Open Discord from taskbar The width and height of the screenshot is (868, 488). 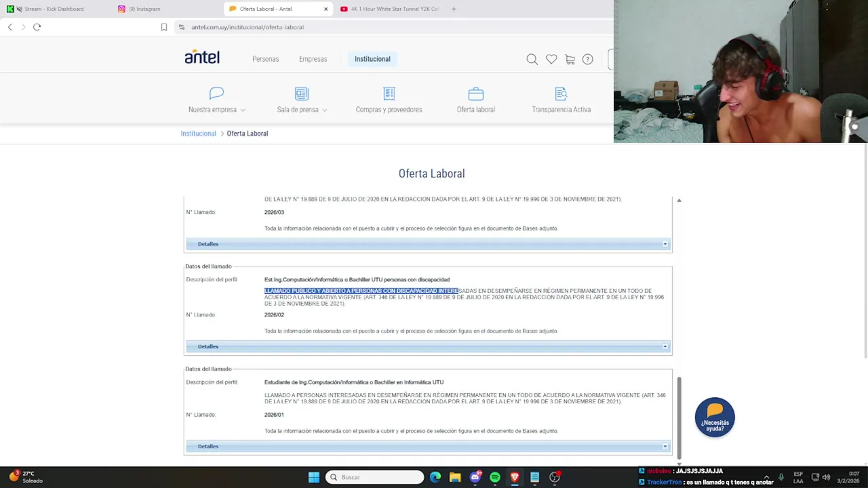pyautogui.click(x=475, y=477)
